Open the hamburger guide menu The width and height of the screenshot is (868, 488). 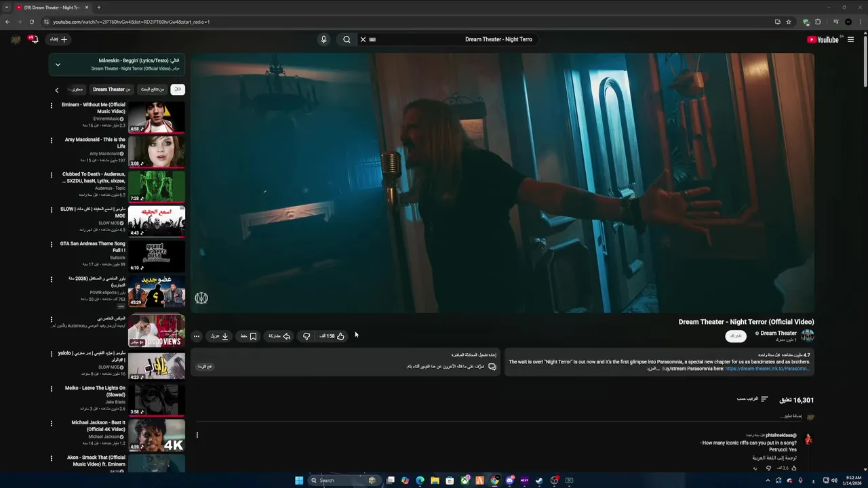pyautogui.click(x=850, y=39)
